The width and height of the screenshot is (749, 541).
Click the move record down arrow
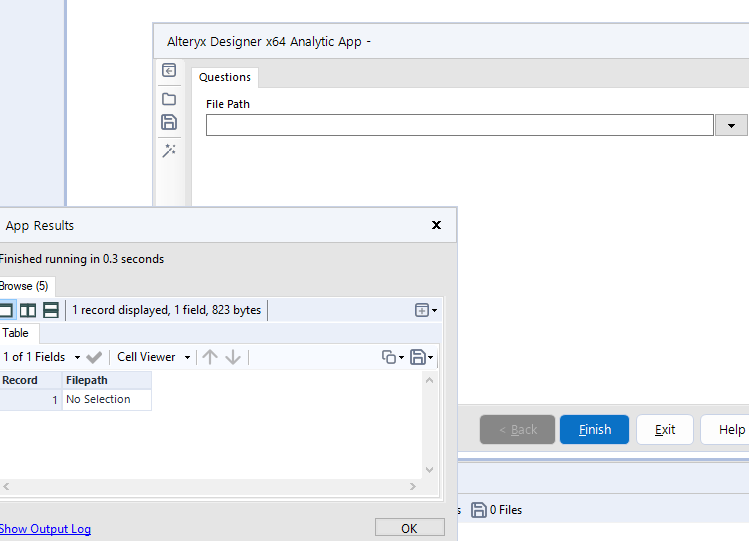pos(233,357)
